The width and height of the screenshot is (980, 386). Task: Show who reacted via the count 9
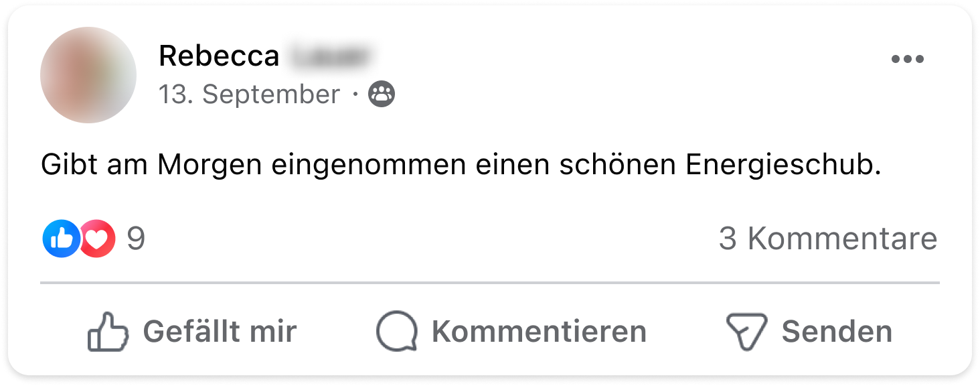tap(136, 239)
